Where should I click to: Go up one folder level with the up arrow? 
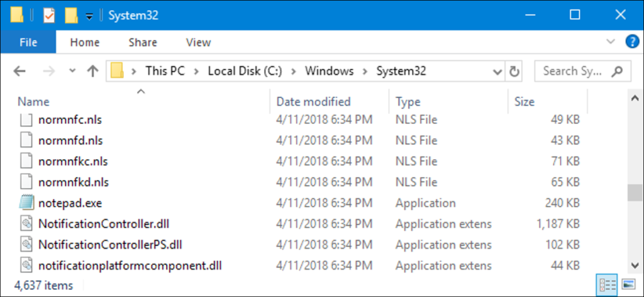click(93, 71)
